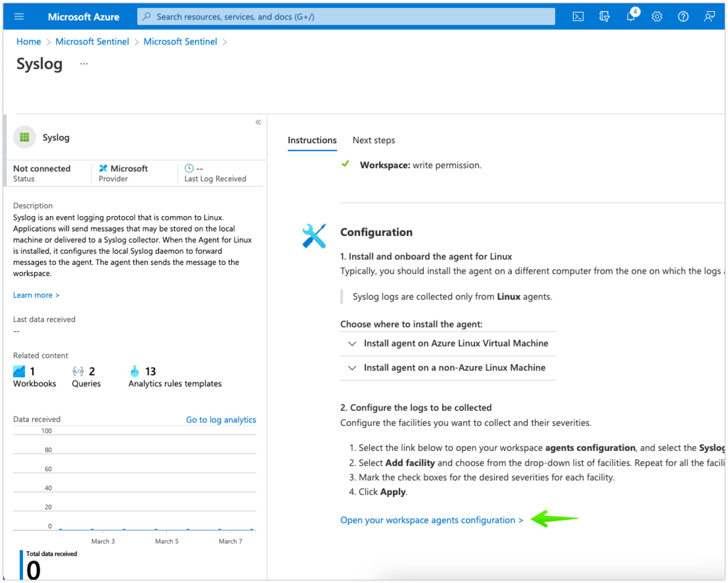The height and width of the screenshot is (583, 728).
Task: Open the Feedback icon in the top bar
Action: tap(709, 16)
